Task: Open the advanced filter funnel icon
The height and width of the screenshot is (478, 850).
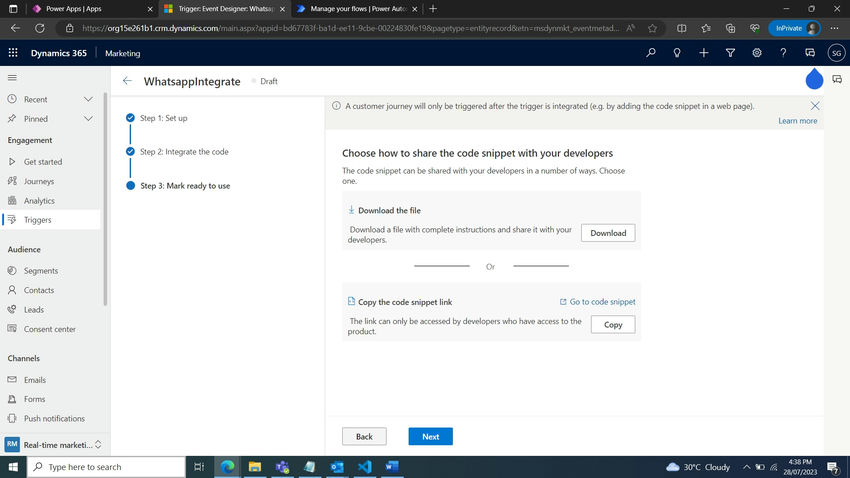Action: point(730,53)
